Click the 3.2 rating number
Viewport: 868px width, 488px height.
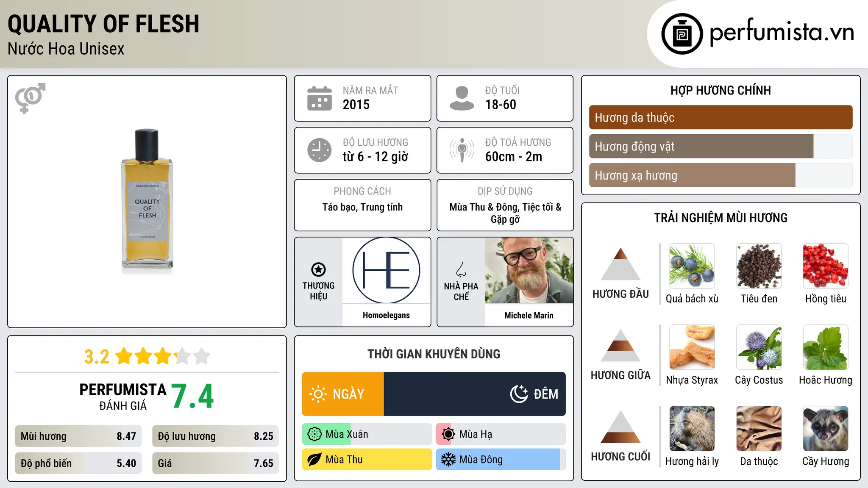tap(97, 357)
